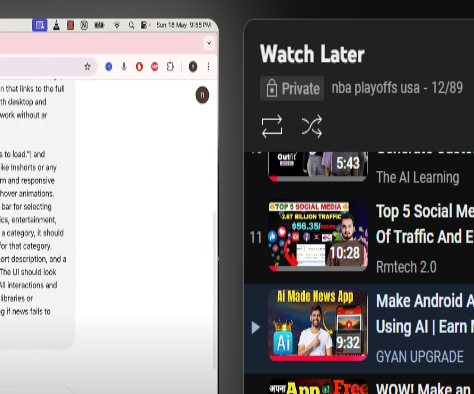Open the GYAN UPGRADE channel name
Screen dimensions: 474x394
click(420, 356)
